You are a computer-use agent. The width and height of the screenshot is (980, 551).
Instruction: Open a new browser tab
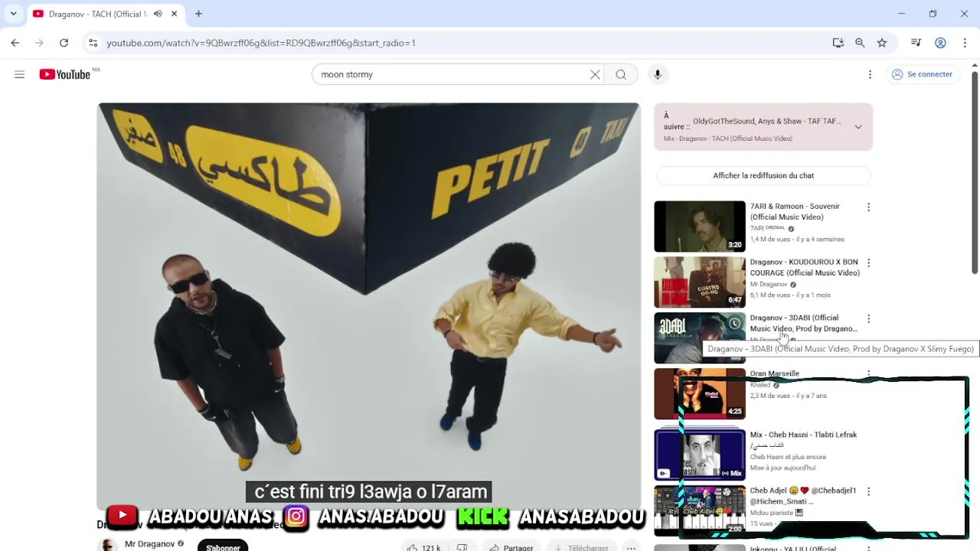198,14
